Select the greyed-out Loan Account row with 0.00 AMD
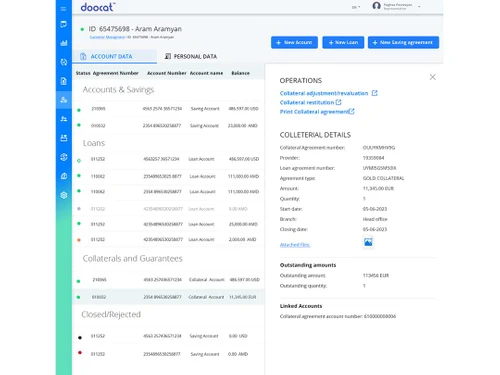Image resolution: width=500 pixels, height=375 pixels. pyautogui.click(x=168, y=209)
